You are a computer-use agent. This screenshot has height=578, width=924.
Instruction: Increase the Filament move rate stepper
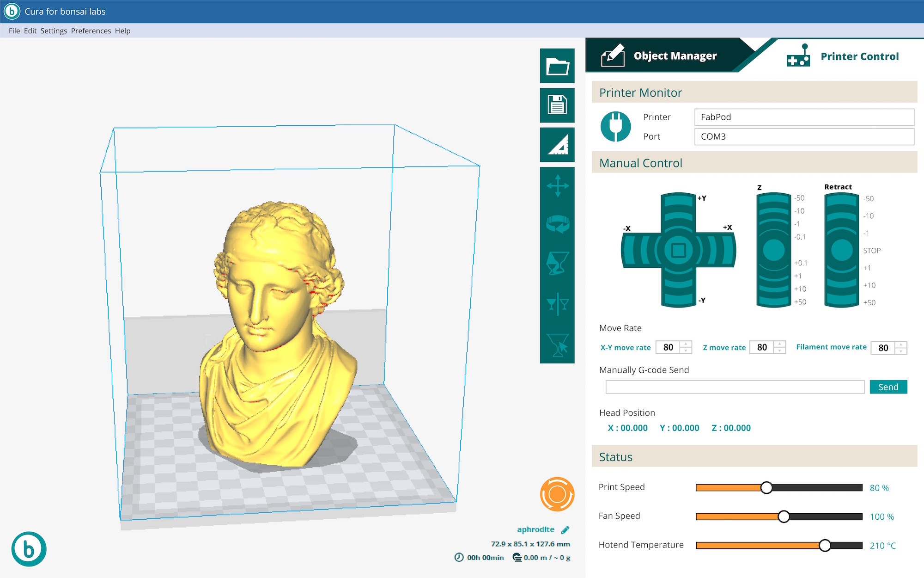pos(901,344)
